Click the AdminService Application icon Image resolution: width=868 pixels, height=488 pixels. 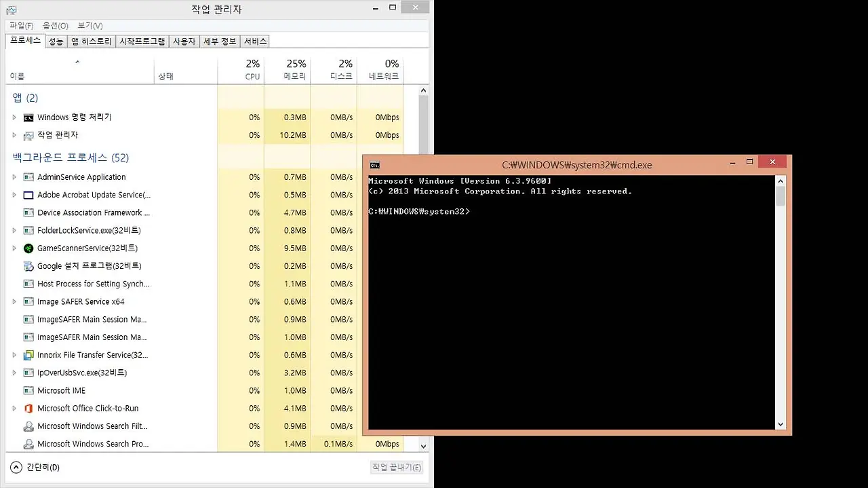pos(28,177)
